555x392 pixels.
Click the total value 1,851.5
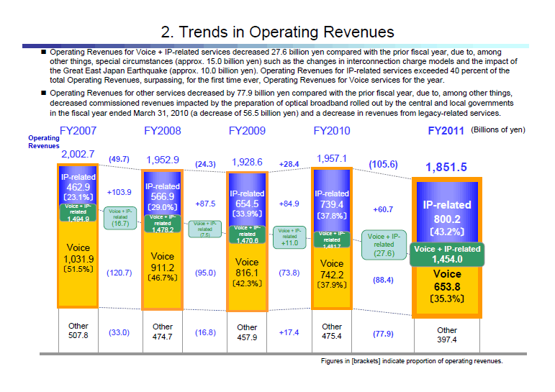point(446,167)
